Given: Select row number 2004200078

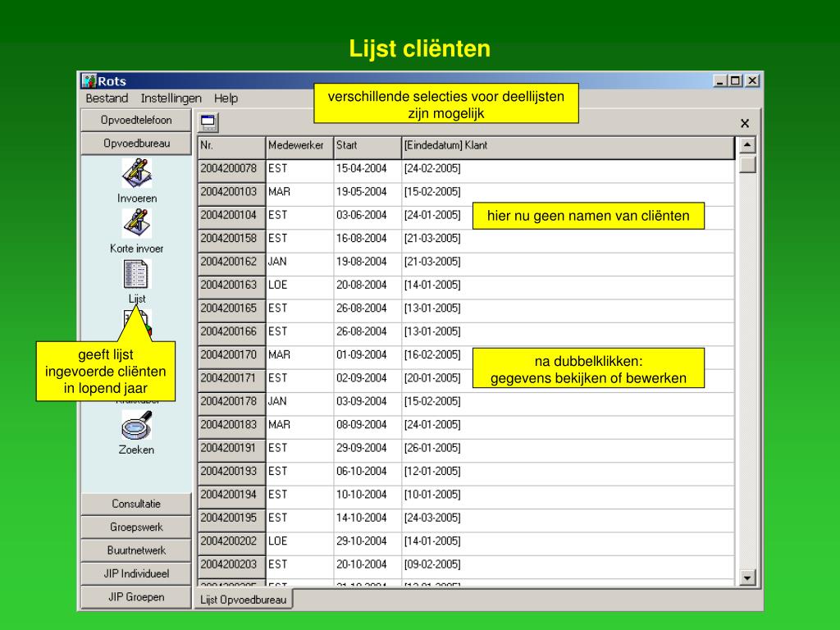Looking at the screenshot, I should pos(231,169).
